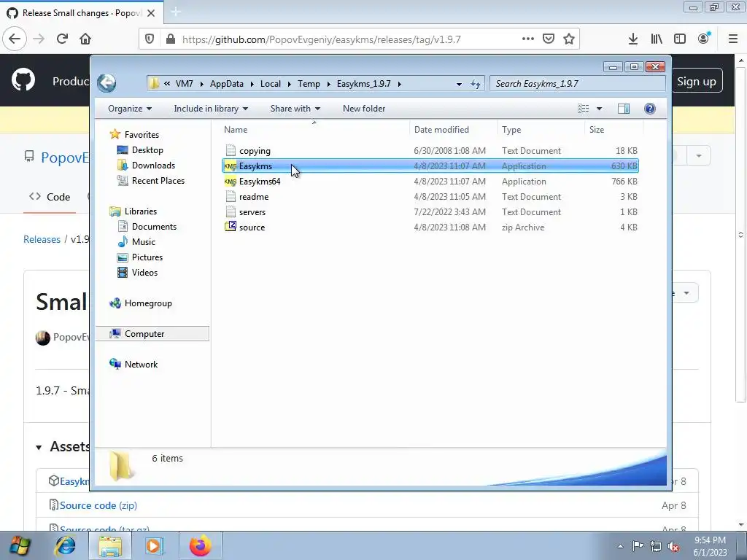Image resolution: width=747 pixels, height=560 pixels.
Task: Click Local breadcrumb in address bar
Action: tap(270, 84)
